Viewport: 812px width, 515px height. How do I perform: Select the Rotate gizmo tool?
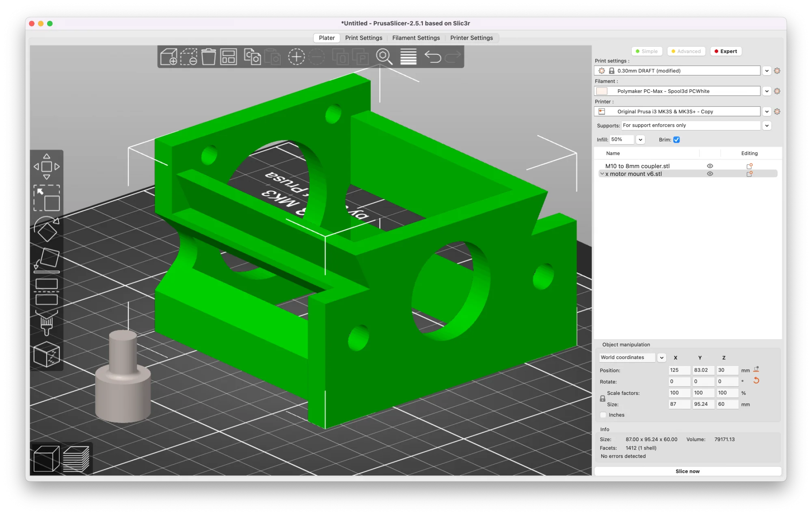tap(47, 229)
